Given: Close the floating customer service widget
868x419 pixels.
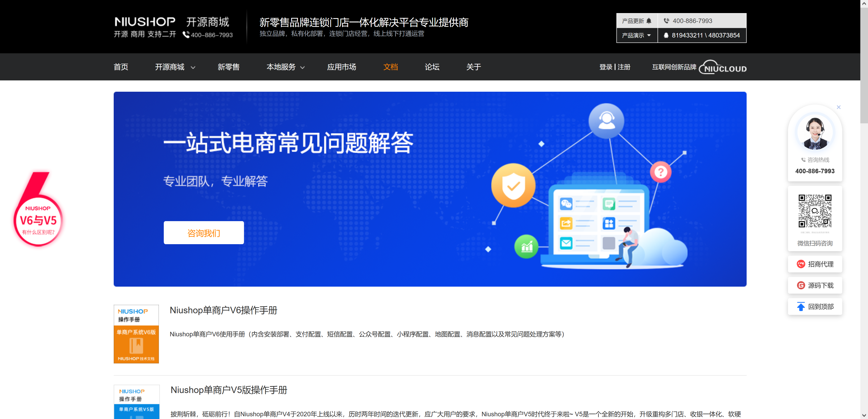Looking at the screenshot, I should 838,107.
